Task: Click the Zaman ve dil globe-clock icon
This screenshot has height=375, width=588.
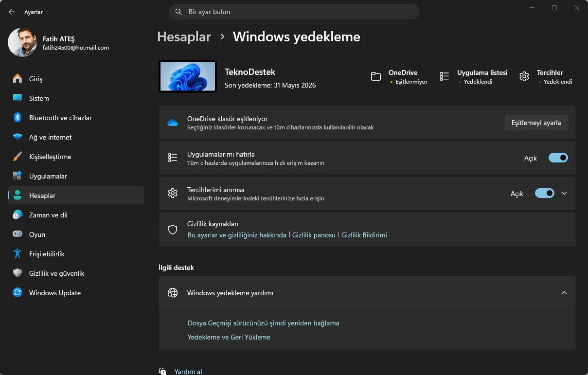Action: click(x=18, y=215)
